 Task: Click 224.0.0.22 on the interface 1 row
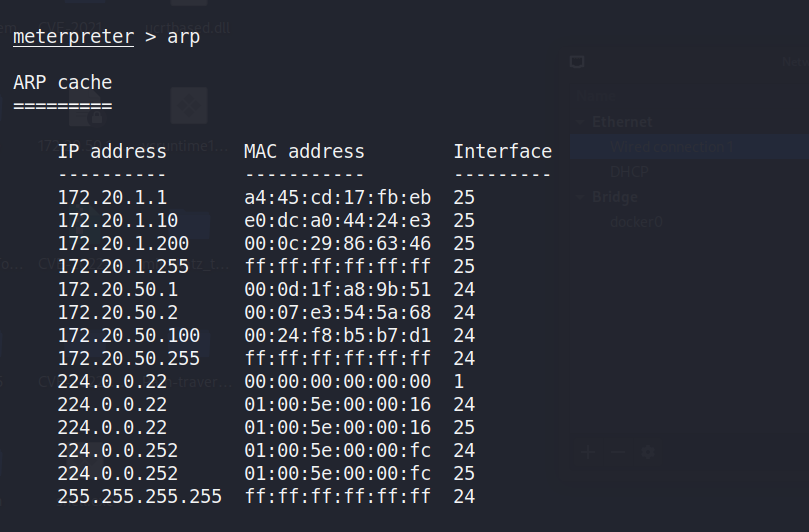pyautogui.click(x=112, y=382)
